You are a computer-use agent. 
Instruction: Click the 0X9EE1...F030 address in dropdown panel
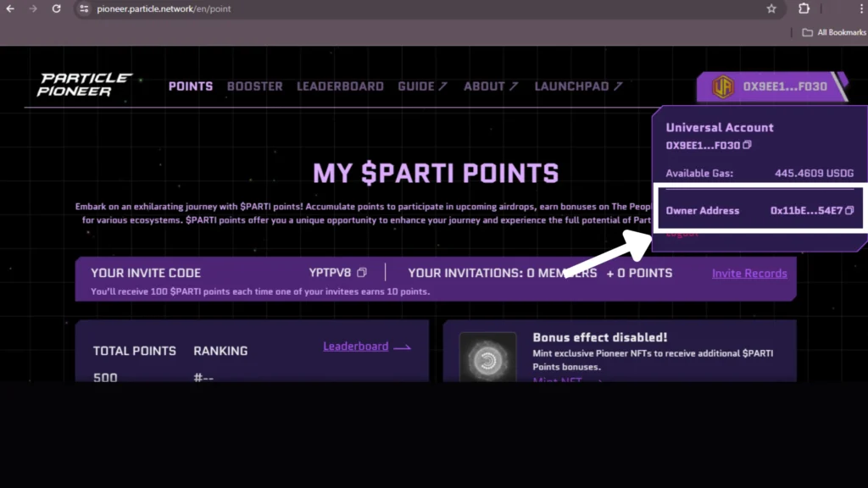[703, 146]
